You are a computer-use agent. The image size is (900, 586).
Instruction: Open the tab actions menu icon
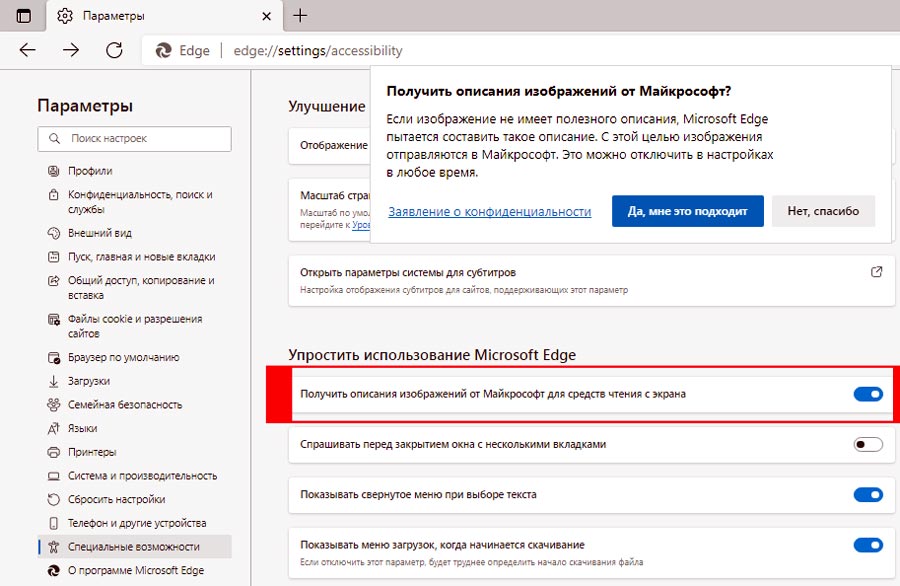click(x=24, y=16)
